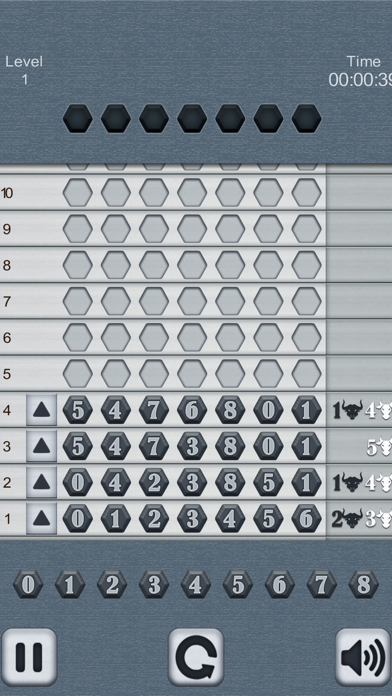
Task: Click digit 6 in guess row 1
Action: tap(307, 518)
